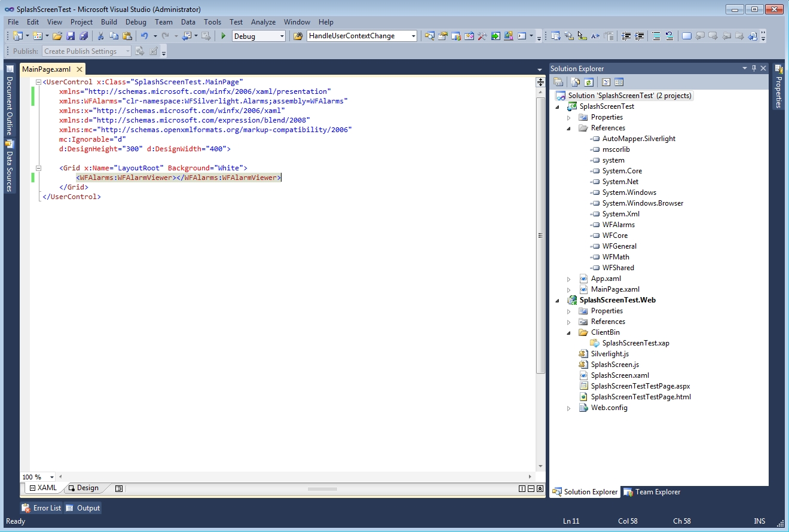
Task: Click the Find in Files icon
Action: pos(298,36)
